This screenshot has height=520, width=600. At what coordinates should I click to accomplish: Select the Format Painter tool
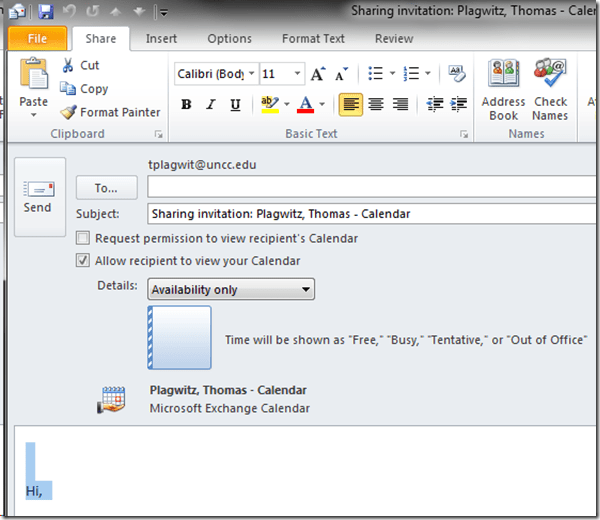click(68, 113)
